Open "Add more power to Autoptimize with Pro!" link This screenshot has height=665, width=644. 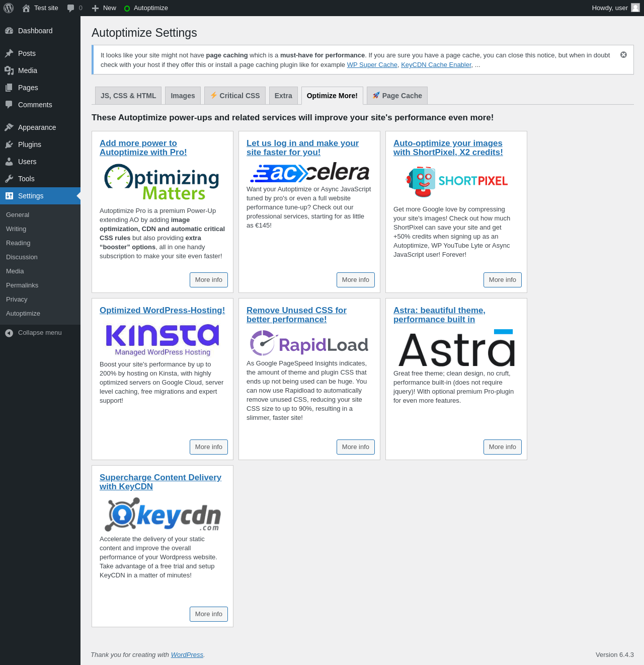(143, 147)
